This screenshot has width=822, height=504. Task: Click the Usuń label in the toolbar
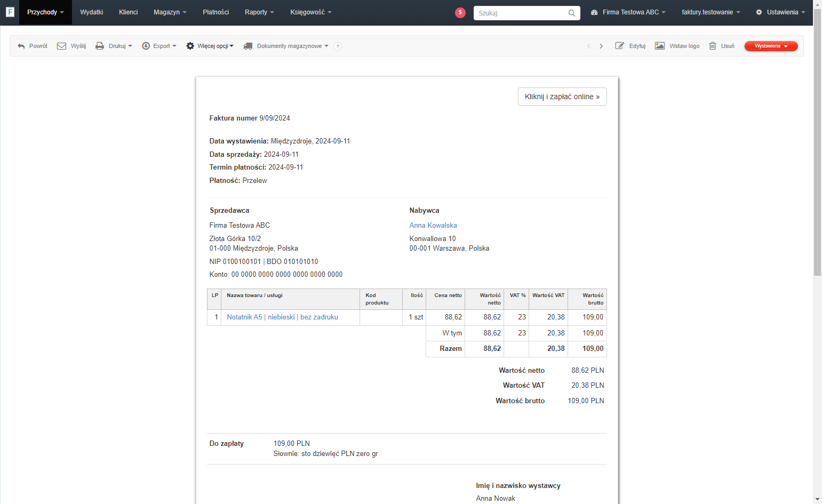(x=728, y=46)
